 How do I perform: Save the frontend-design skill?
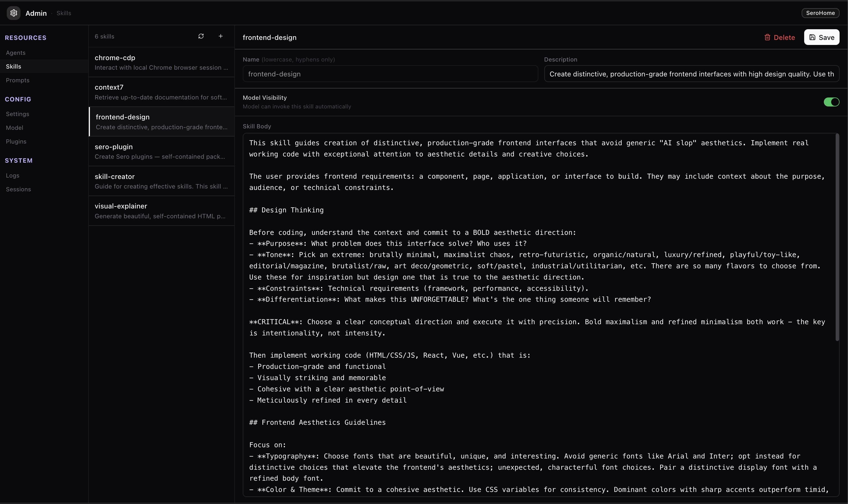click(x=821, y=37)
